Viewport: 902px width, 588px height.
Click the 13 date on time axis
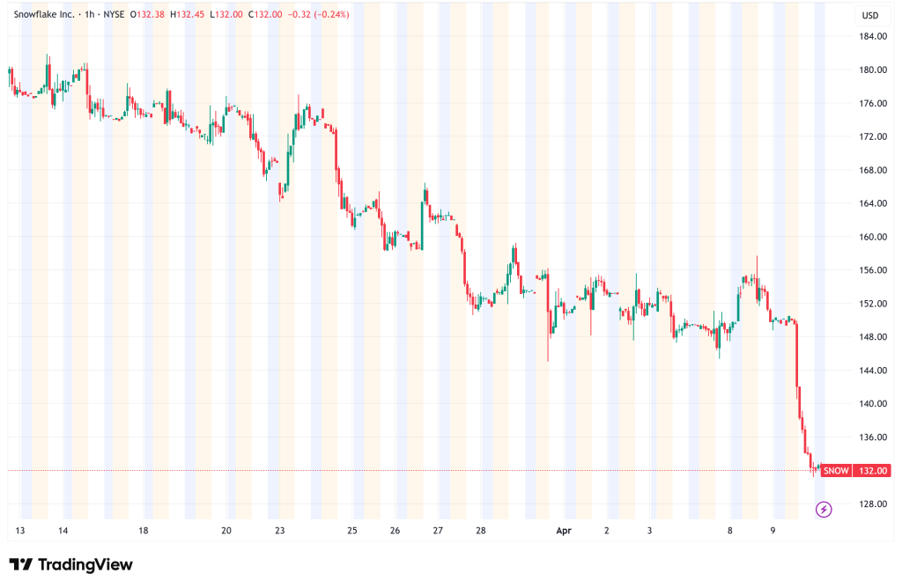point(19,531)
